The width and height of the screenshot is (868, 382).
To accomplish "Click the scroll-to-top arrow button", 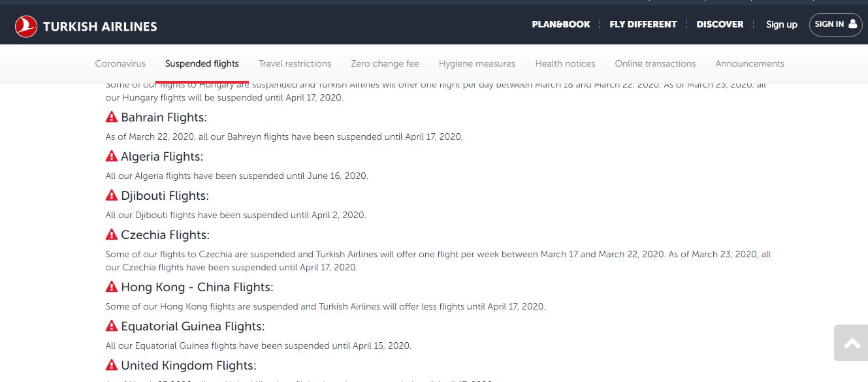I will click(851, 343).
